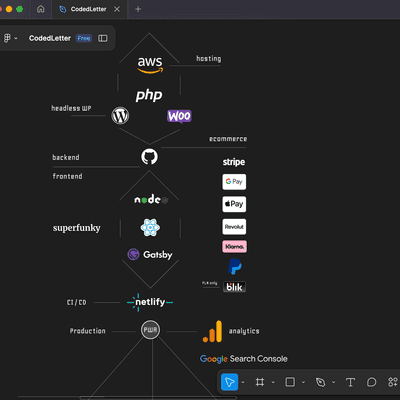
Task: Open a new tab with plus button
Action: [x=138, y=9]
